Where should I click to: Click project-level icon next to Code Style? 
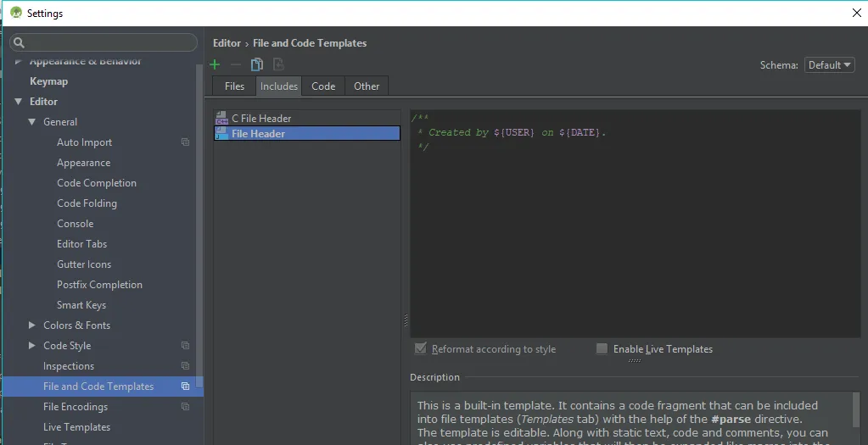[x=186, y=346]
